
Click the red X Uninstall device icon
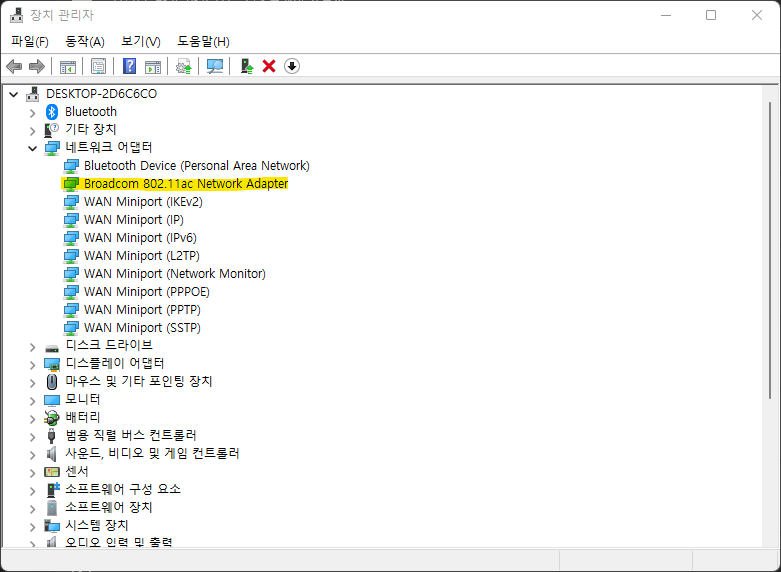tap(269, 66)
